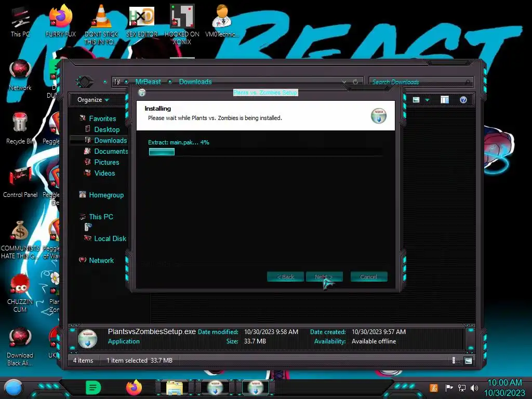Select Network in the Explorer navigation tree

[x=101, y=260]
